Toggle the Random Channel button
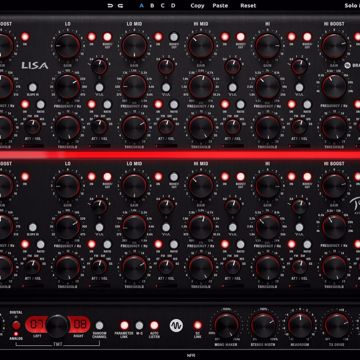360x360 pixels. 99,325
